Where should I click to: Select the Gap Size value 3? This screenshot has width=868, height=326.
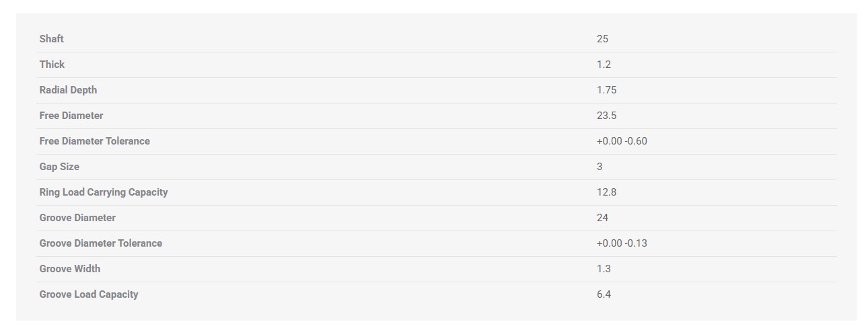600,167
